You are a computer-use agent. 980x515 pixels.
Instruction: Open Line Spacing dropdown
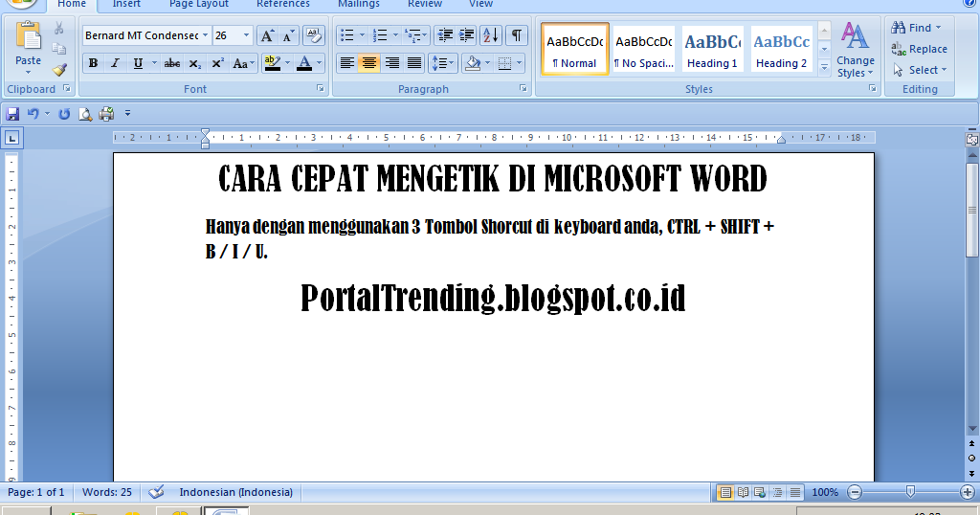442,63
